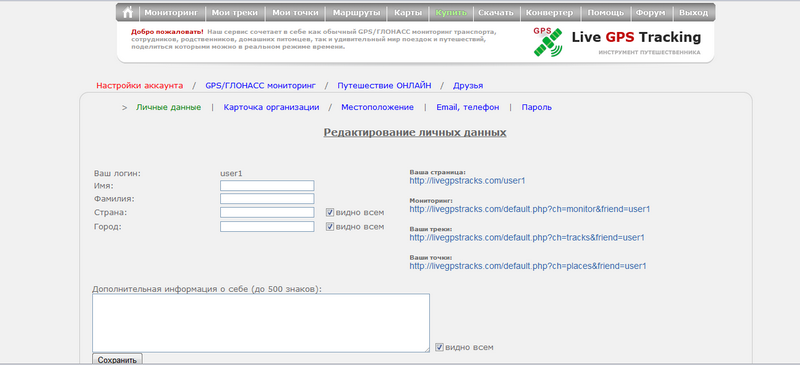
Task: Open GPS/ГЛОНАСС мониторинг section
Action: click(x=261, y=86)
